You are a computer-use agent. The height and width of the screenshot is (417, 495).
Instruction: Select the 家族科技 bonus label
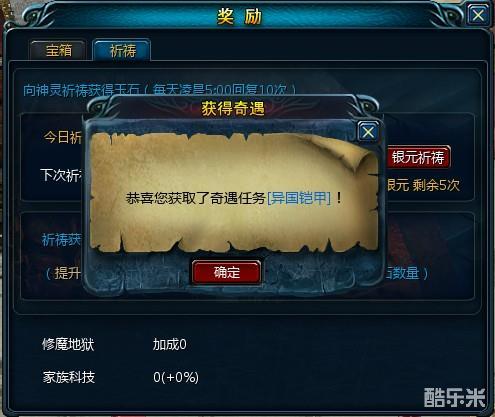click(x=69, y=377)
